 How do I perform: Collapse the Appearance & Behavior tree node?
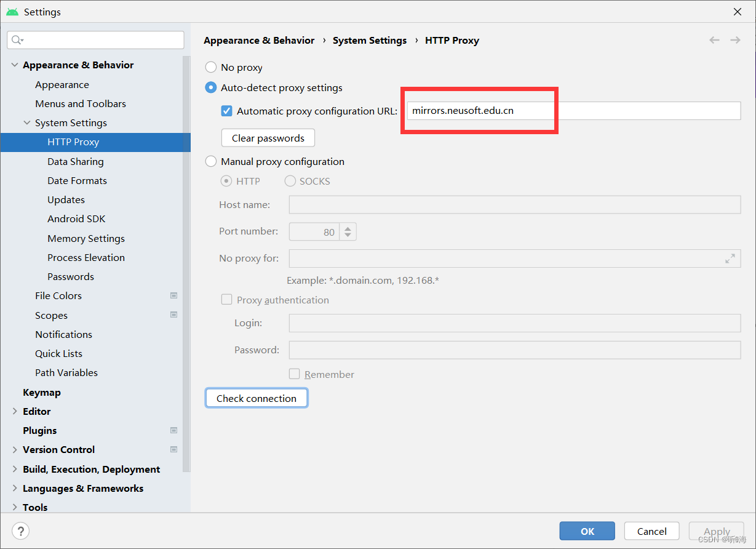tap(15, 65)
